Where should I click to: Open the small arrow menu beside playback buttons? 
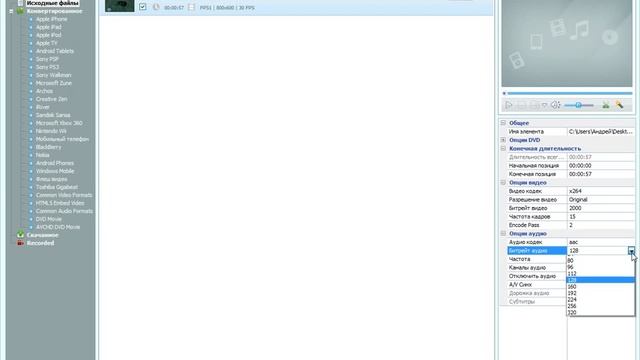pyautogui.click(x=544, y=106)
